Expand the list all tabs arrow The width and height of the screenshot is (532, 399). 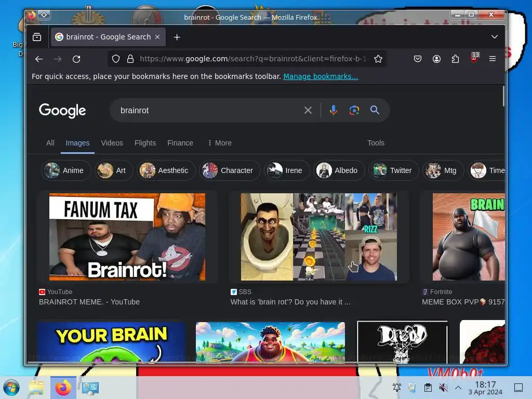(x=495, y=37)
